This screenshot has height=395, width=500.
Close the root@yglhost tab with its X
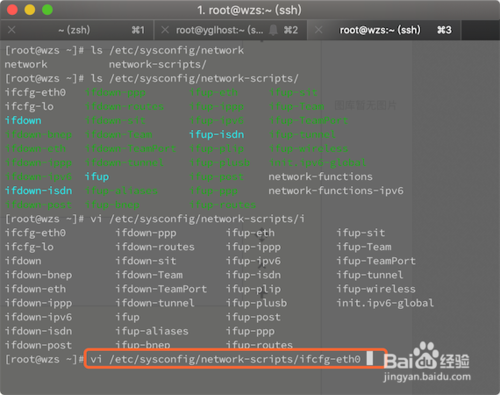[165, 30]
